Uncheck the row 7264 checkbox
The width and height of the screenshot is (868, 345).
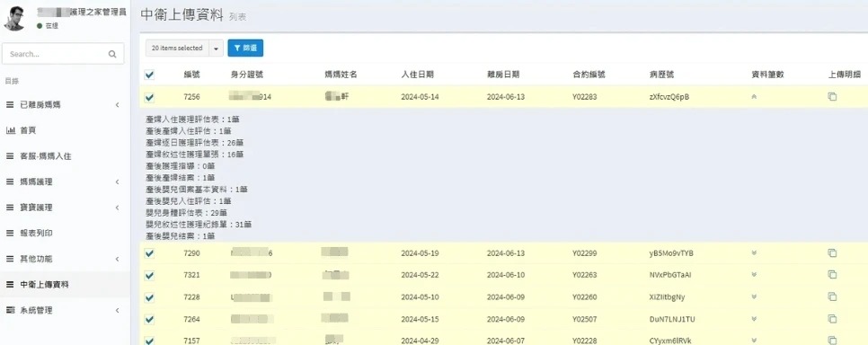[149, 319]
